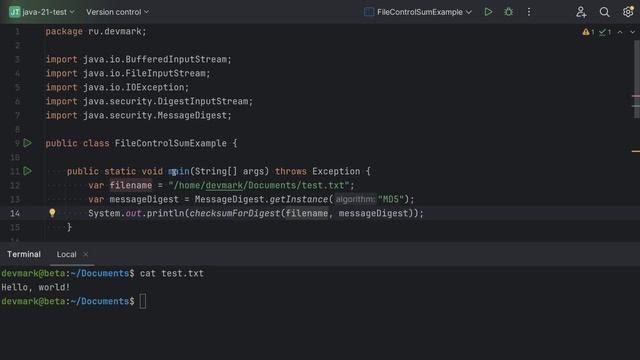
Task: Run FileControlSumExample with the green play button
Action: pyautogui.click(x=488, y=12)
